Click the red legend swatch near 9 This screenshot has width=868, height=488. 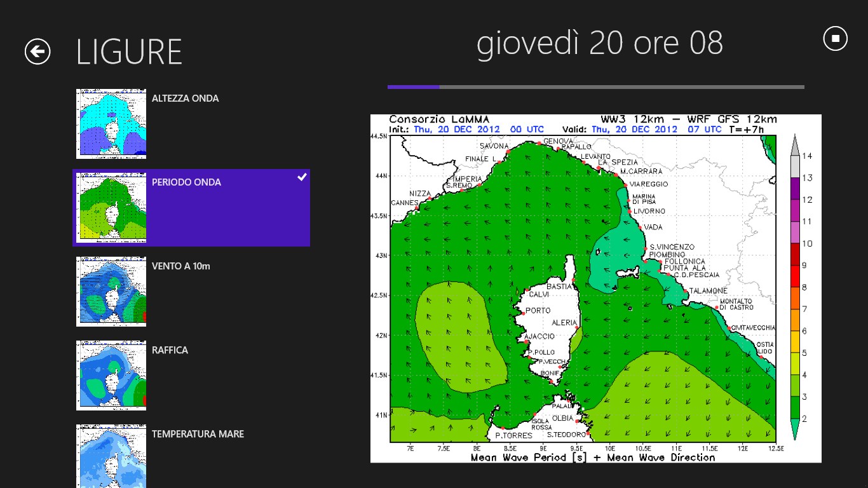coord(794,266)
